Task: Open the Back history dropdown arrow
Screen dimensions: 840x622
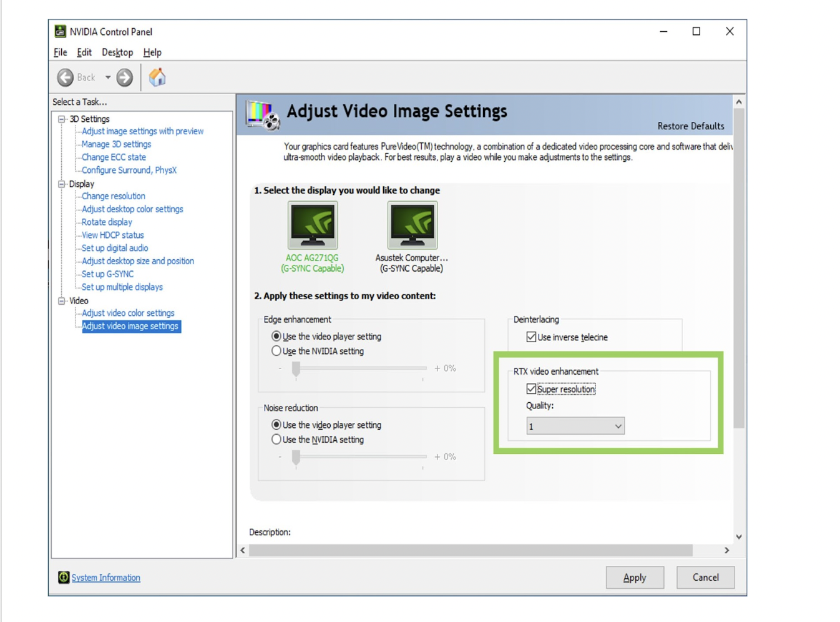Action: (x=107, y=77)
